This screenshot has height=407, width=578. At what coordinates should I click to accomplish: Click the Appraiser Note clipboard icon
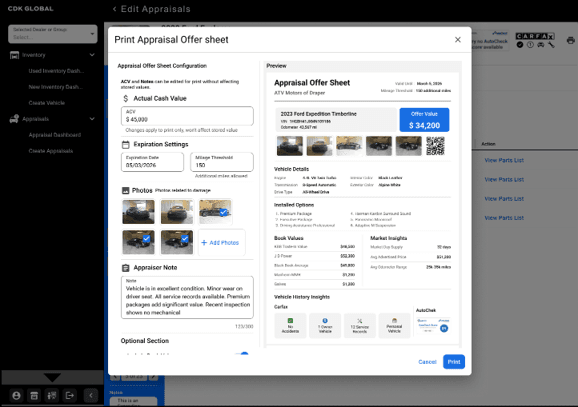pyautogui.click(x=126, y=268)
